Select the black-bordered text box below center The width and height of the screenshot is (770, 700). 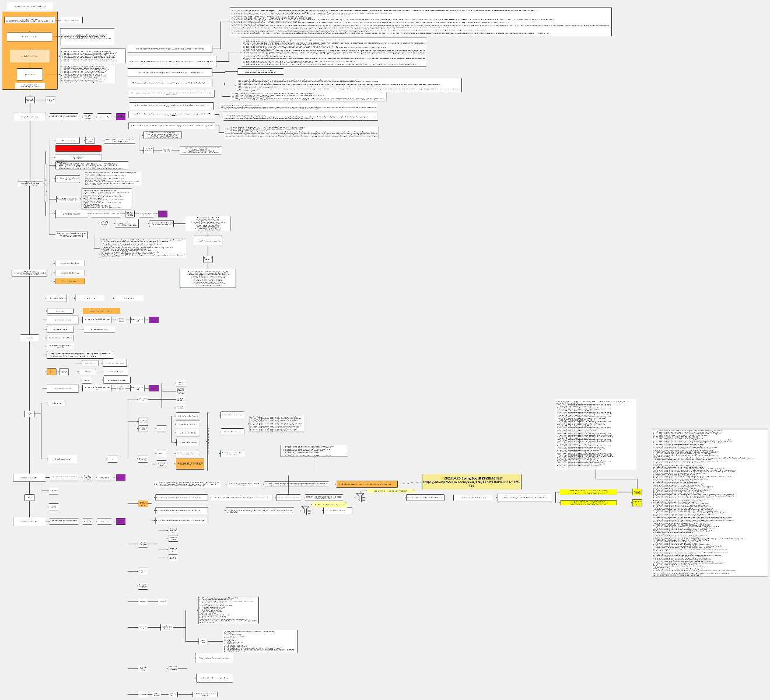208,278
